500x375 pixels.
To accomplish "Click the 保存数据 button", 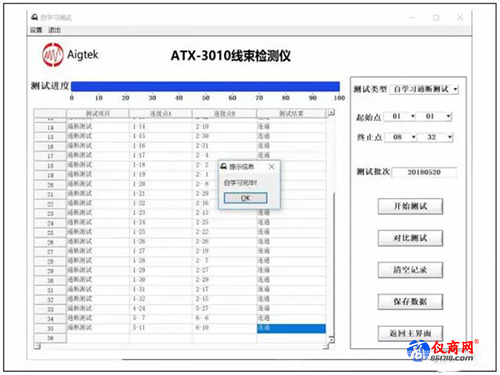I will (x=410, y=302).
